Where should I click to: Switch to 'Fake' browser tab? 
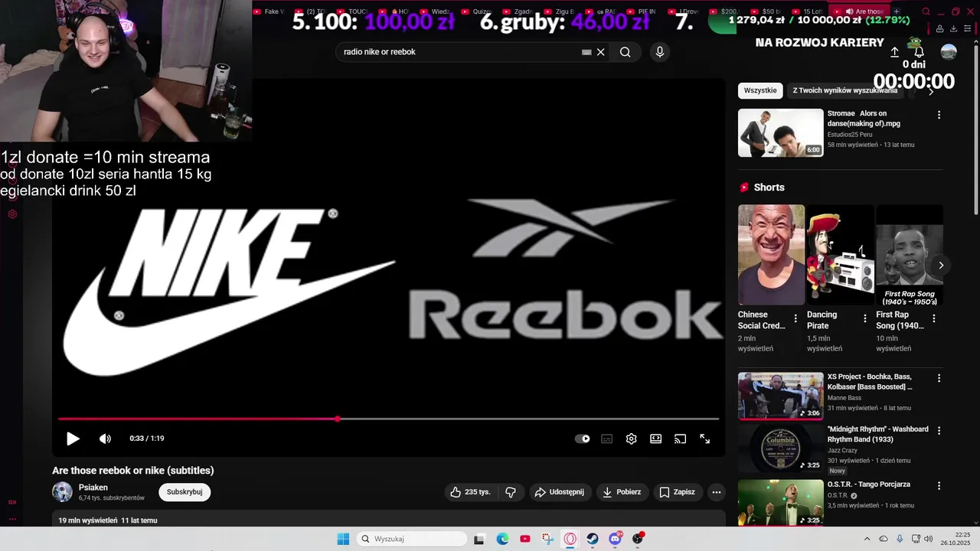tap(268, 11)
